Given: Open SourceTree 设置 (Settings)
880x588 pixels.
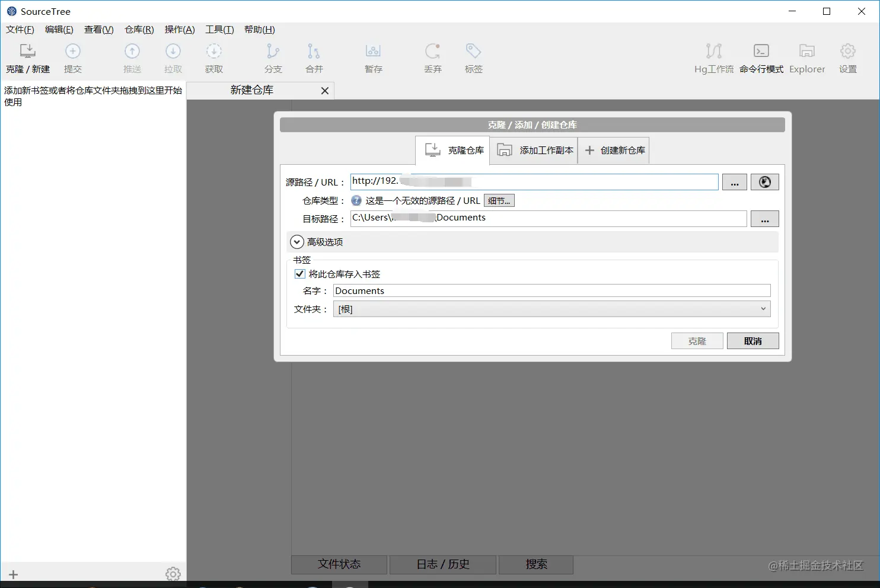Looking at the screenshot, I should pos(847,57).
